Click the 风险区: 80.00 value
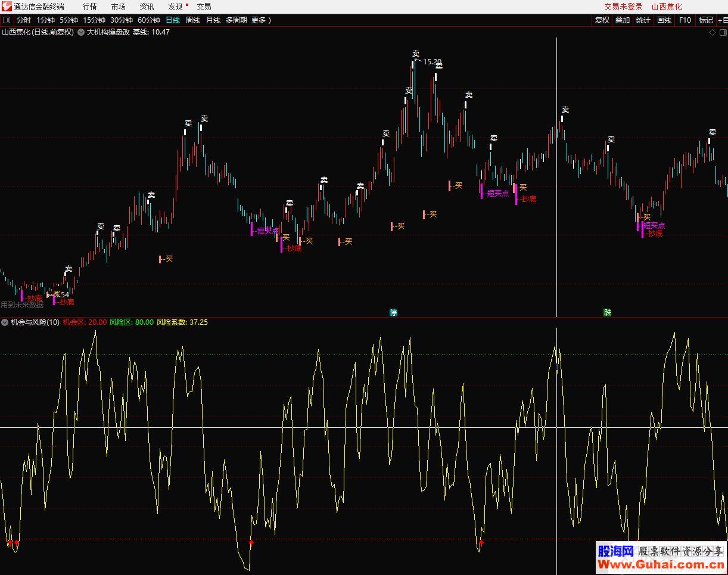Image resolution: width=728 pixels, height=575 pixels. pos(131,322)
